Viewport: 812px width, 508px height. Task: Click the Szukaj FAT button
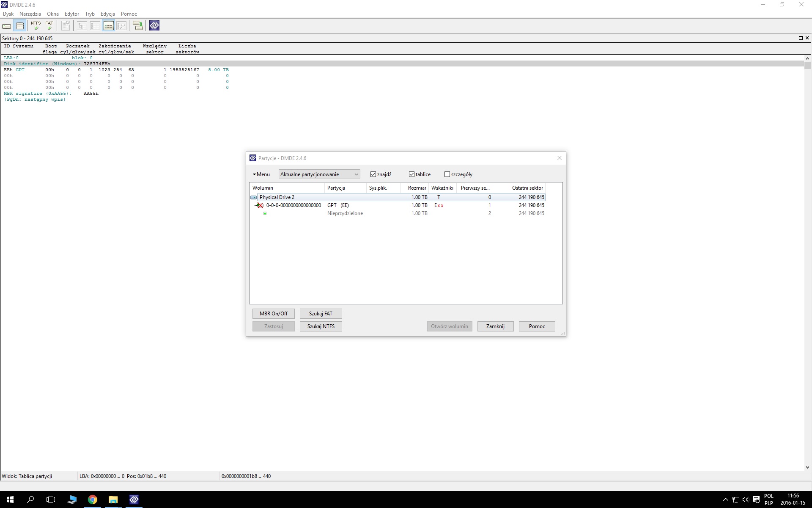pos(321,314)
